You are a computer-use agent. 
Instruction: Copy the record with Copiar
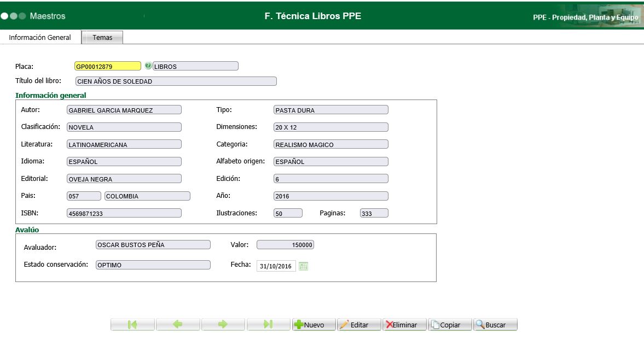coord(450,325)
